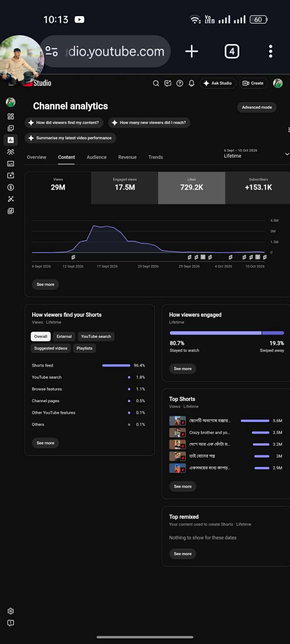Open the Earn dollar icon in sidebar
290x644 pixels.
coord(11,187)
